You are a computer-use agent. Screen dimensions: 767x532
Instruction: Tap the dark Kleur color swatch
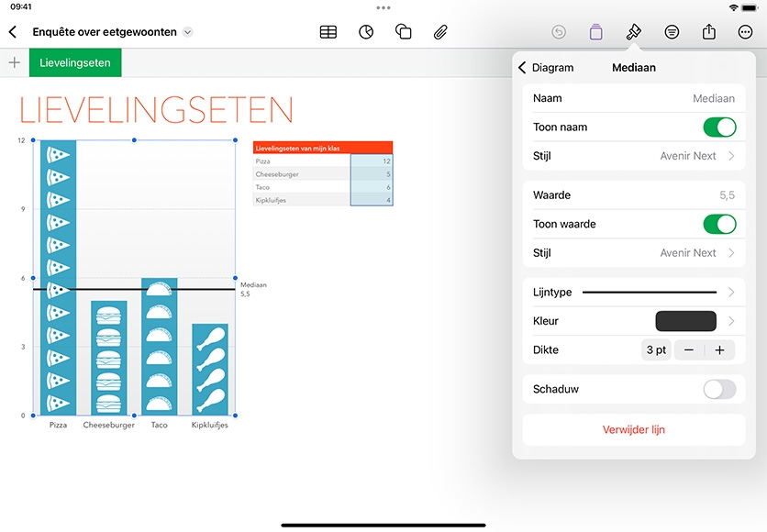685,321
